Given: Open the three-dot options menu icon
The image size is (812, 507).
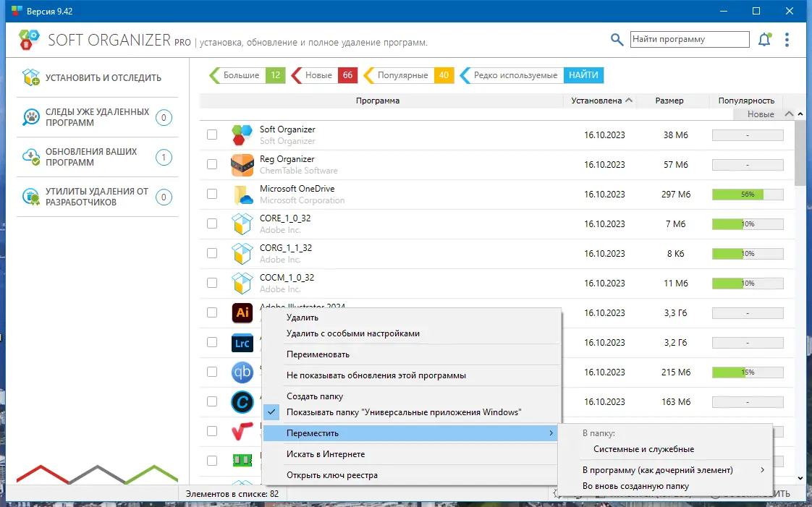Looking at the screenshot, I should tap(787, 40).
